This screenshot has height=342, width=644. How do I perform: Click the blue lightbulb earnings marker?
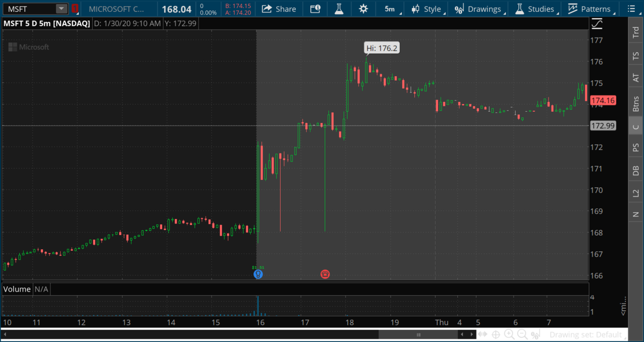[258, 274]
